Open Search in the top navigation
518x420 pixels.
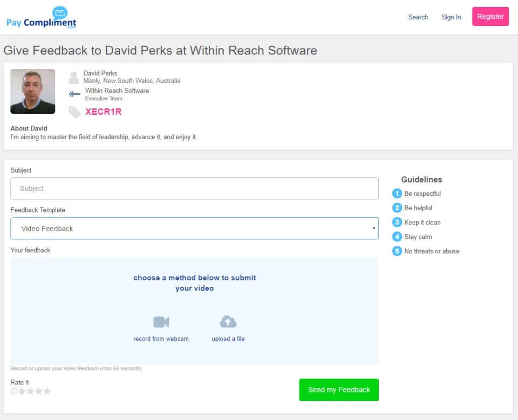(418, 17)
